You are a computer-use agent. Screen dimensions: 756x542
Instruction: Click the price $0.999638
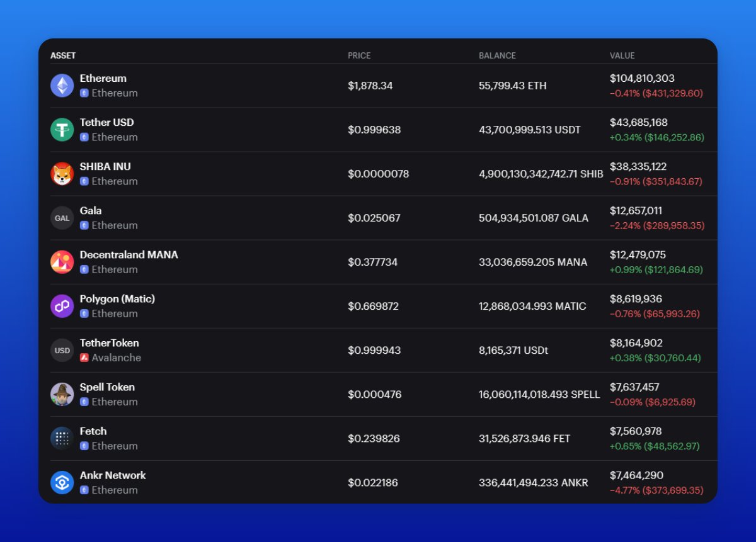coord(374,130)
